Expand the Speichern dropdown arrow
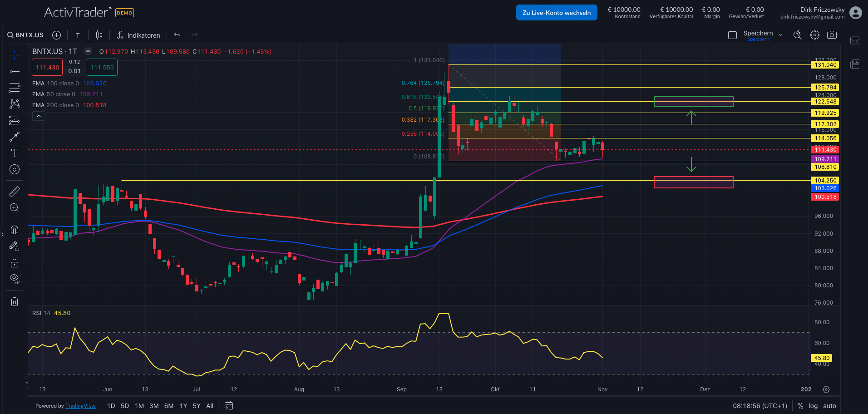868x414 pixels. coord(780,35)
